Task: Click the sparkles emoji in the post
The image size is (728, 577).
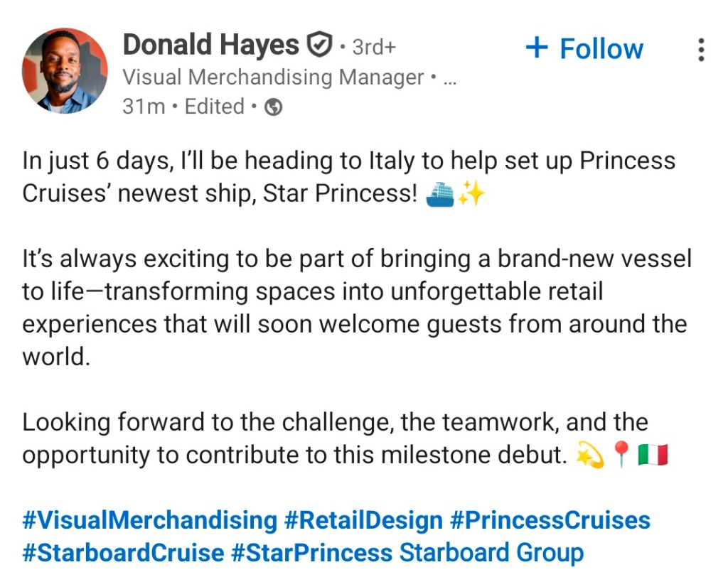Action: pyautogui.click(x=471, y=194)
